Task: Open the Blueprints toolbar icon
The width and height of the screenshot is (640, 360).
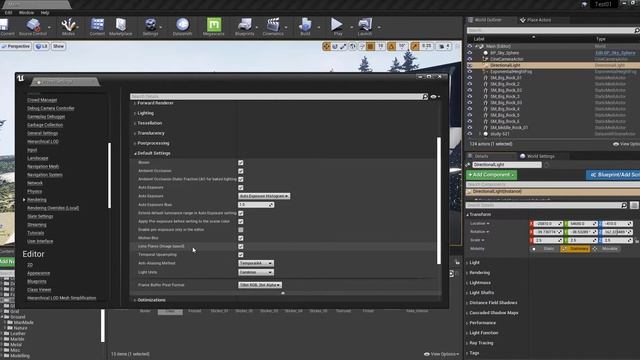Action: click(244, 27)
